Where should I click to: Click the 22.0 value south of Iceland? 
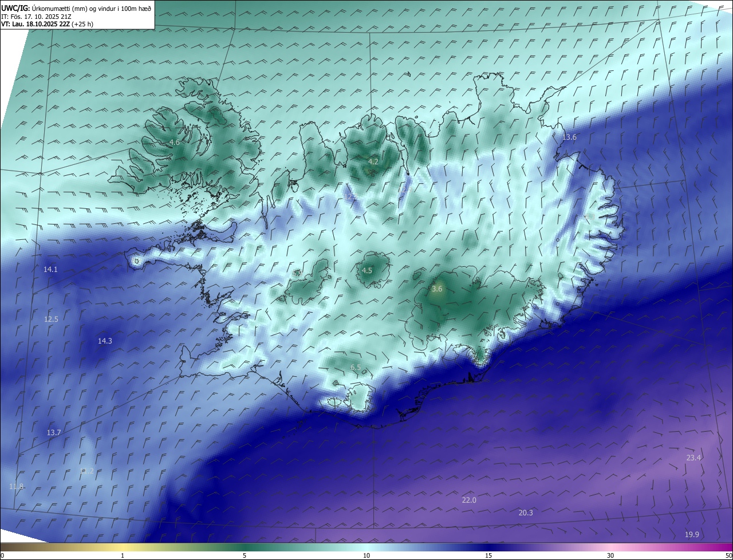(469, 500)
